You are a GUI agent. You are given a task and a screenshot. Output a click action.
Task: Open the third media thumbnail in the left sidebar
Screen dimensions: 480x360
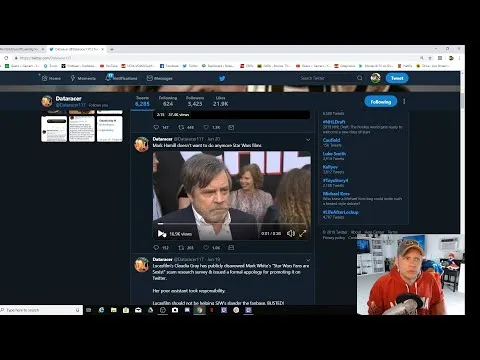[x=110, y=129]
